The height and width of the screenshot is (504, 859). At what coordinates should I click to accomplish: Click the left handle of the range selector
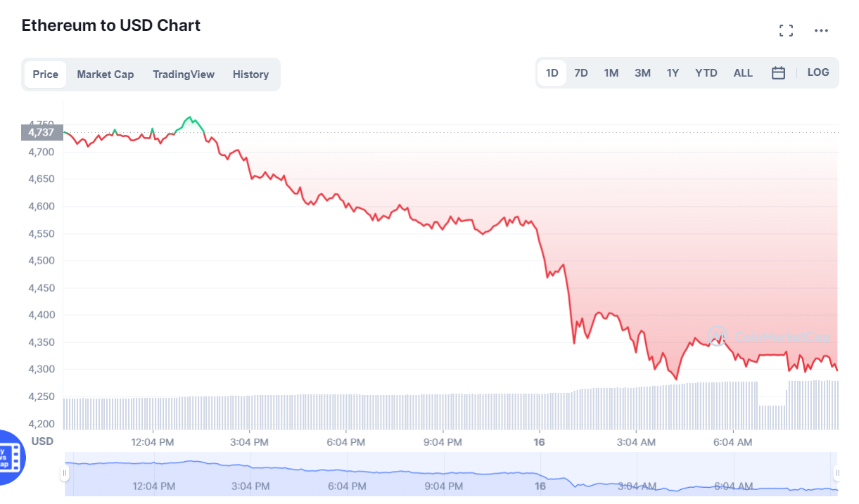pos(65,474)
